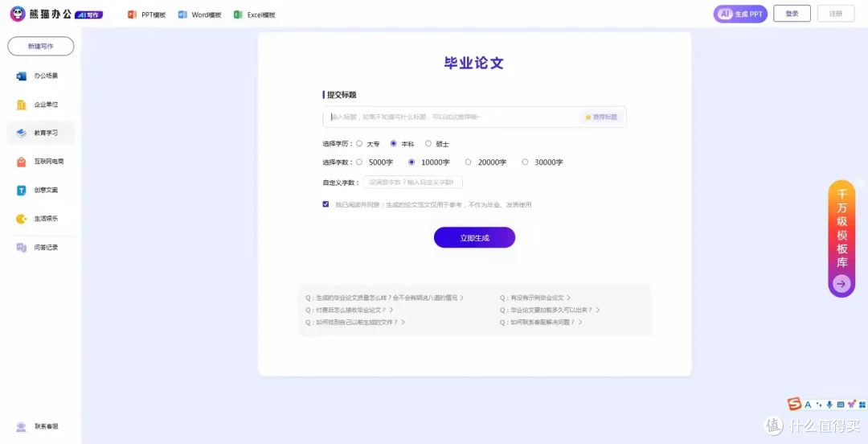
Task: Click the IME skin shirt icon
Action: pyautogui.click(x=851, y=405)
